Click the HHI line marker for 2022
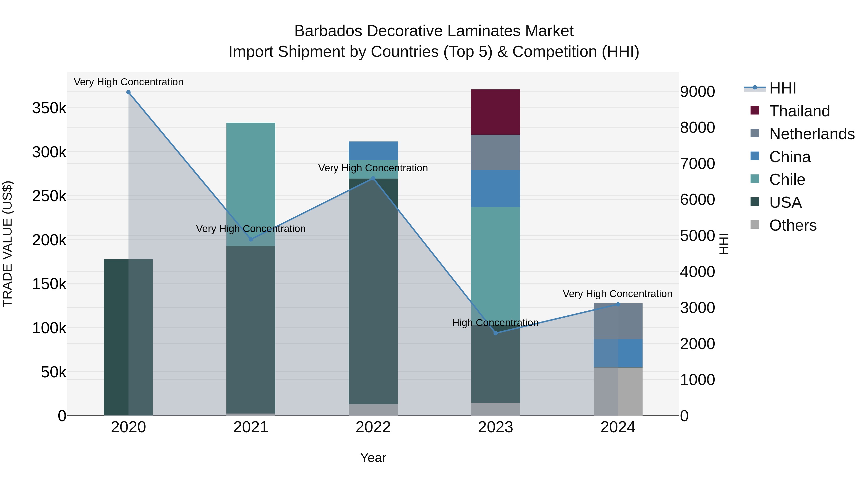 coord(373,179)
